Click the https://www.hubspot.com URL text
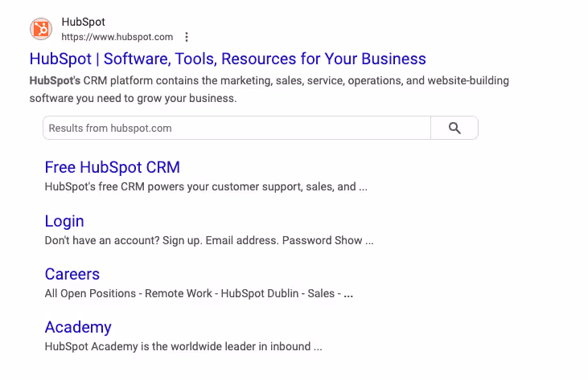 coord(117,37)
